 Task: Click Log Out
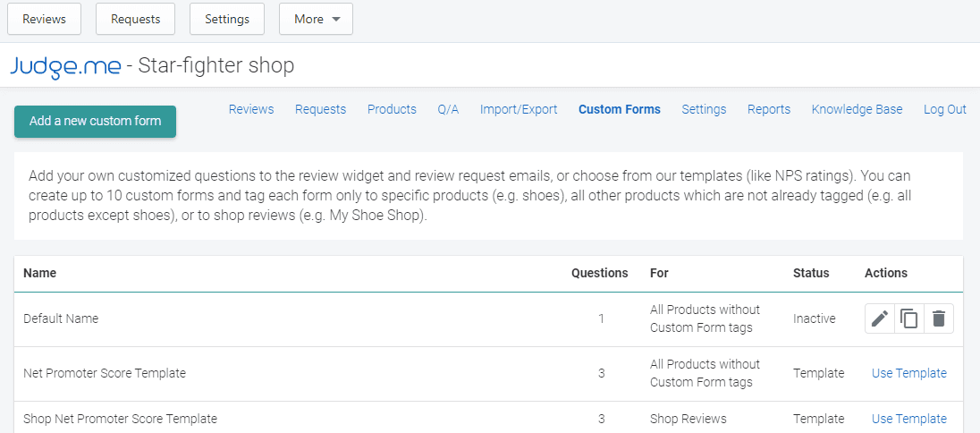point(945,109)
